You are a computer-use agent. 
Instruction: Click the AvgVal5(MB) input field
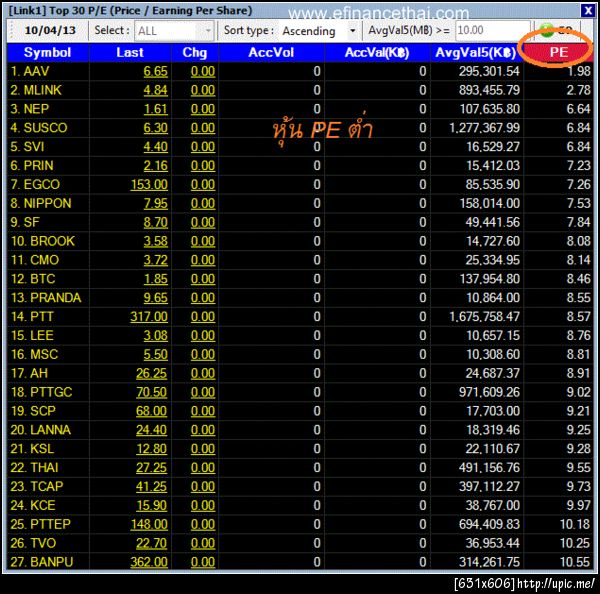pyautogui.click(x=492, y=30)
